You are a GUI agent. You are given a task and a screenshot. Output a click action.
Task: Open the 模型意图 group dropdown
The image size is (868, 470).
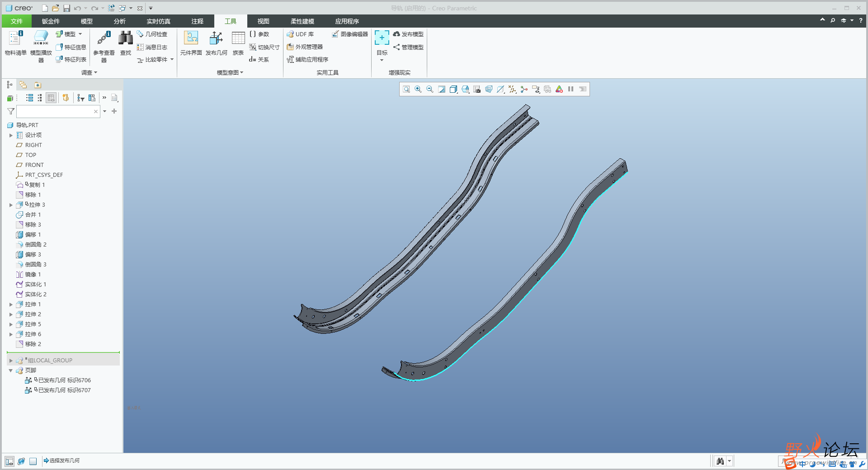tap(230, 72)
